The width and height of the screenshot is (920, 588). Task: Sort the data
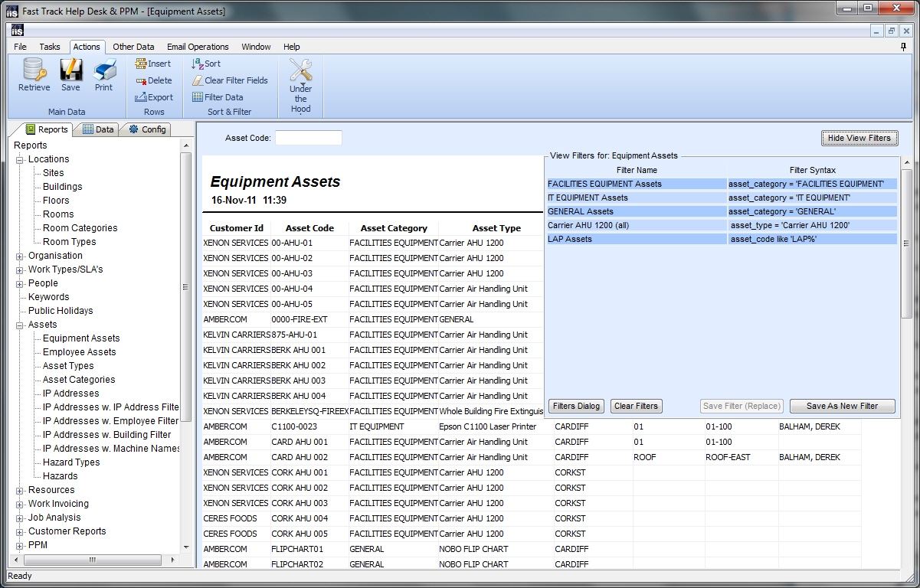(206, 64)
